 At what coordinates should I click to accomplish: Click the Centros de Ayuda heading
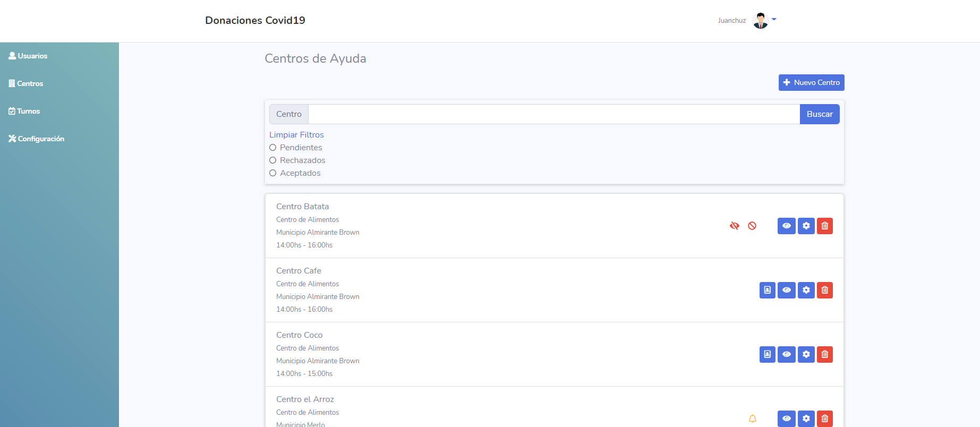click(316, 58)
